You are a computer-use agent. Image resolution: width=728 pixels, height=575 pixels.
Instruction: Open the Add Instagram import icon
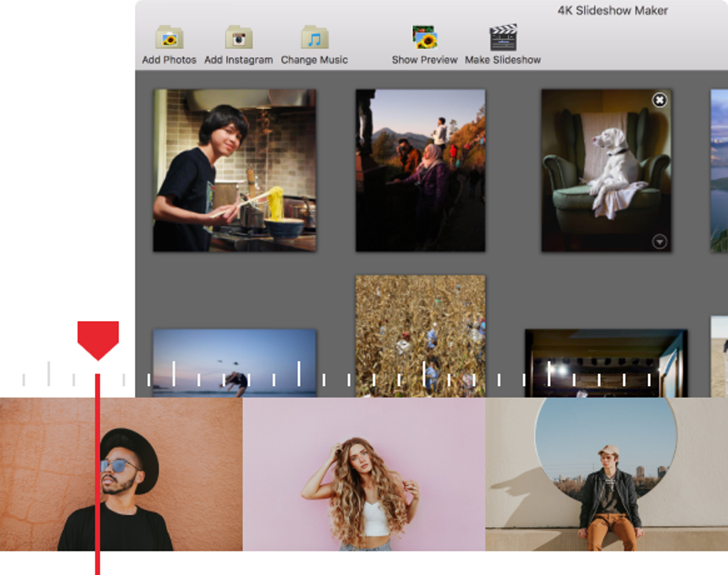pyautogui.click(x=238, y=38)
